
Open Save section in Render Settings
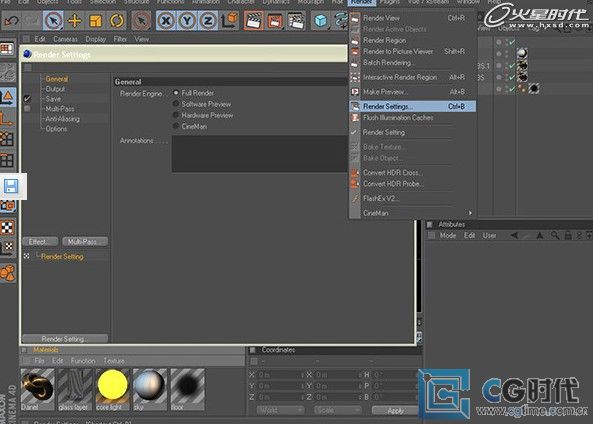pyautogui.click(x=53, y=99)
